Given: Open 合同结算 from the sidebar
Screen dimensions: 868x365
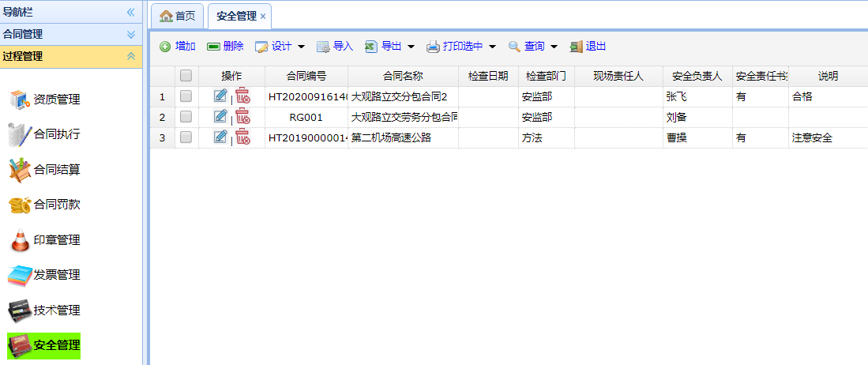Looking at the screenshot, I should tap(57, 170).
